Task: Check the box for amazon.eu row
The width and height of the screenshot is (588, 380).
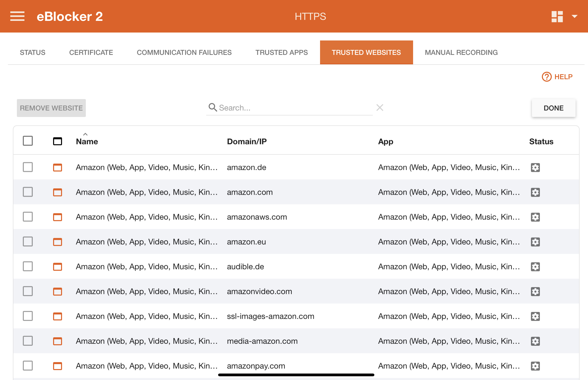Action: [x=28, y=242]
